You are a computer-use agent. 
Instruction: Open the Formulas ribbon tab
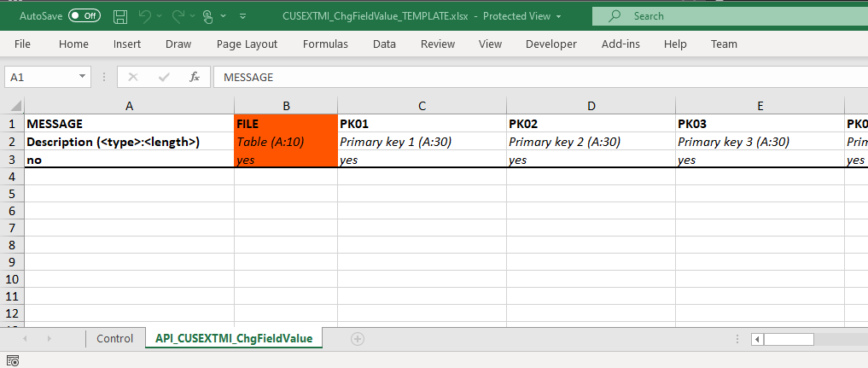coord(325,44)
